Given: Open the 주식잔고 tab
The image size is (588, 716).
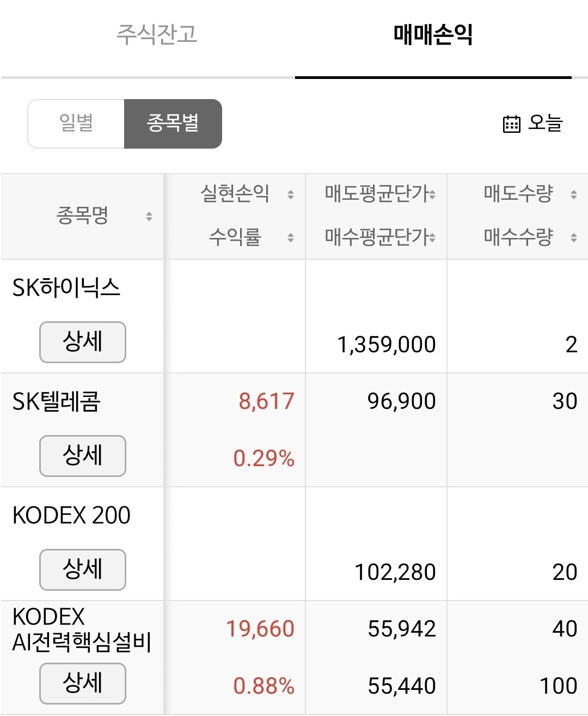Looking at the screenshot, I should click(x=157, y=34).
